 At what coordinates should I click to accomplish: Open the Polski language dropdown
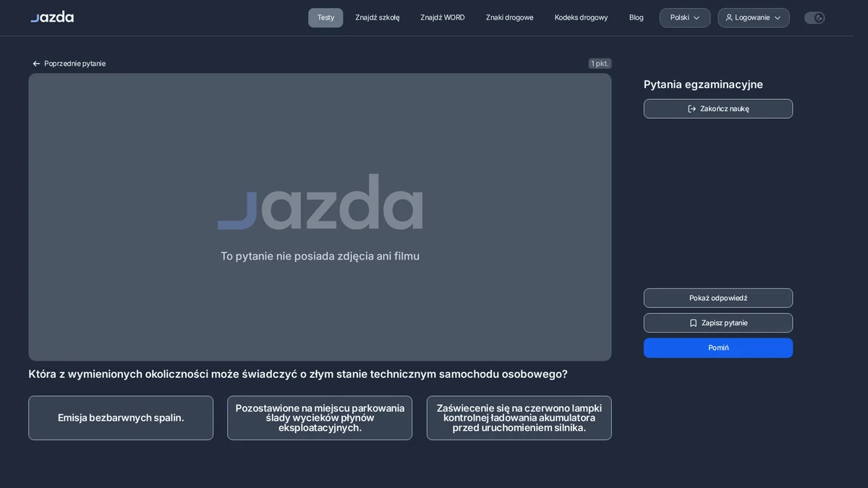pyautogui.click(x=684, y=17)
